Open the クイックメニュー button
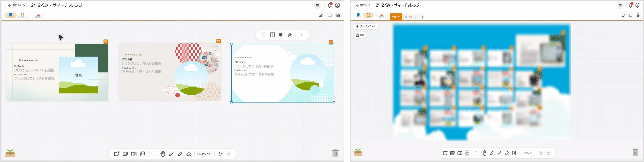 pyautogui.click(x=365, y=26)
